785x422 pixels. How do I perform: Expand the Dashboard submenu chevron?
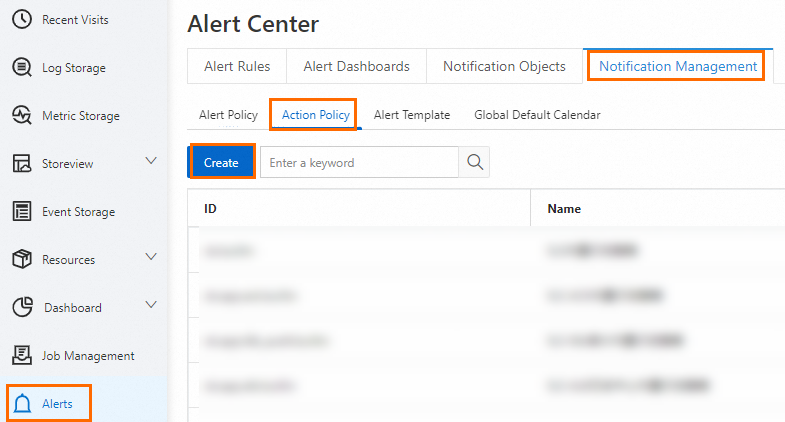[x=151, y=305]
